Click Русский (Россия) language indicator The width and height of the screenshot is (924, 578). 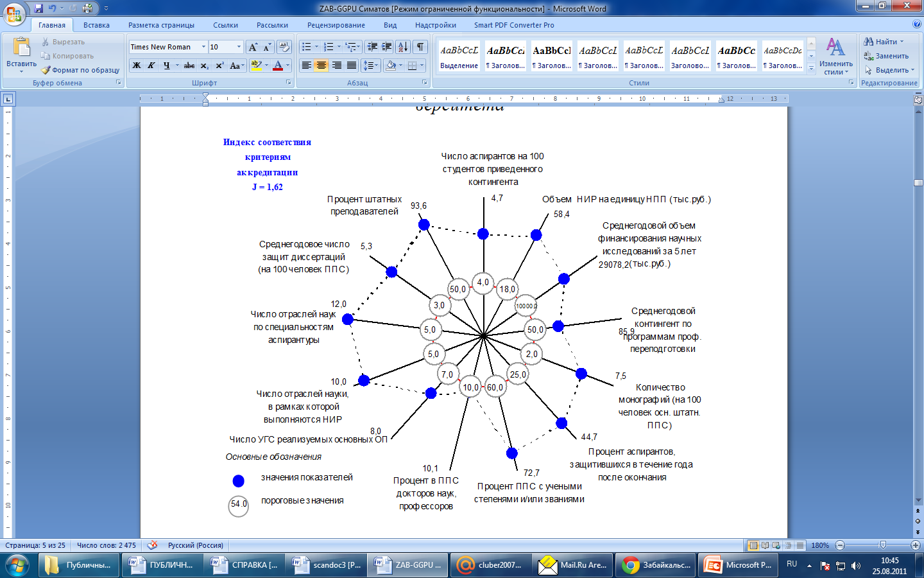coord(196,545)
